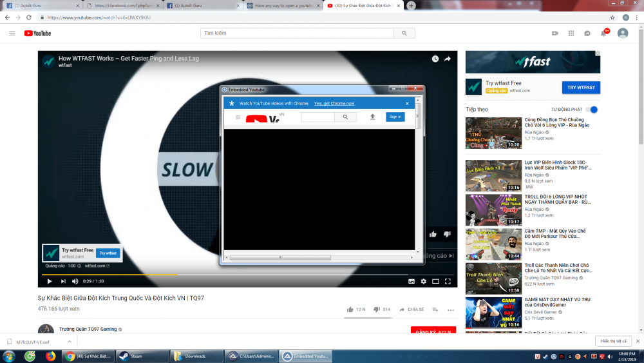Click the video progress bar
The width and height of the screenshot is (644, 363).
pos(248,274)
